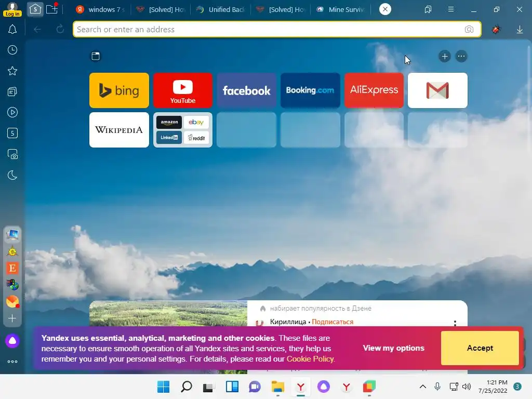Open the taskbar clock and date
The image size is (532, 399).
click(493, 387)
